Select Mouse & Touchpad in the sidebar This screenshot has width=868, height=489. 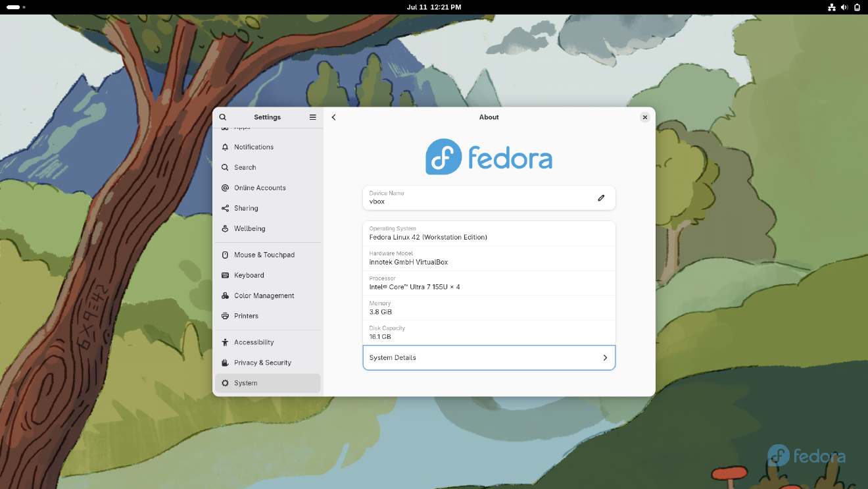coord(264,255)
